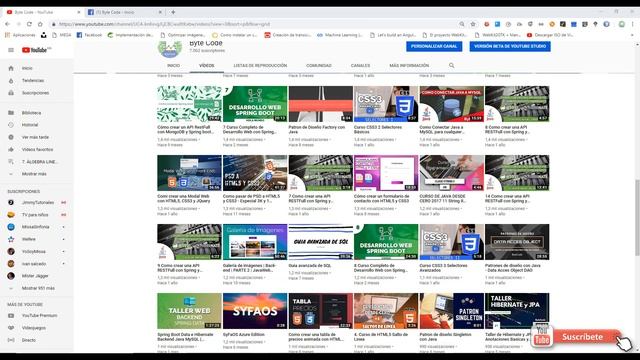The height and width of the screenshot is (360, 640).
Task: Play 7 Desarrollo Web Spring Boot video thumbnail
Action: tap(255, 104)
